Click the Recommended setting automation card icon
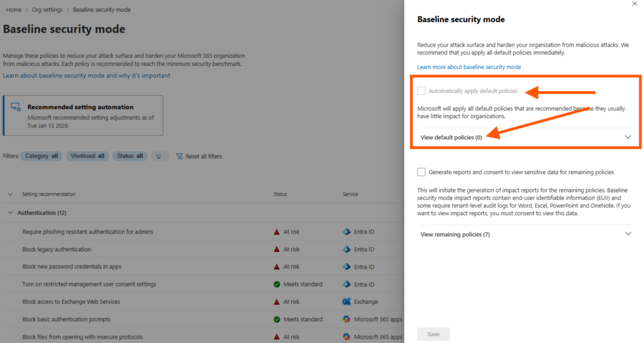Viewport: 644px width, 343px height. pos(17,108)
